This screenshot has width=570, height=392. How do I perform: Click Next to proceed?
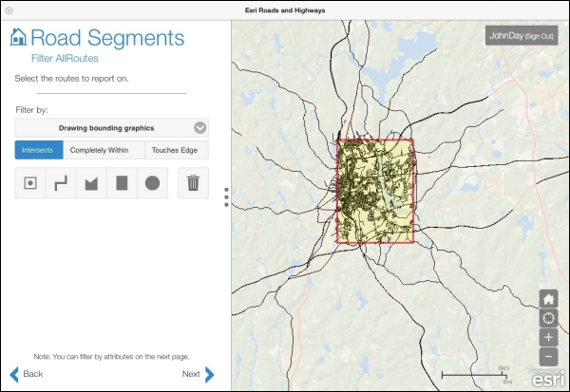198,374
